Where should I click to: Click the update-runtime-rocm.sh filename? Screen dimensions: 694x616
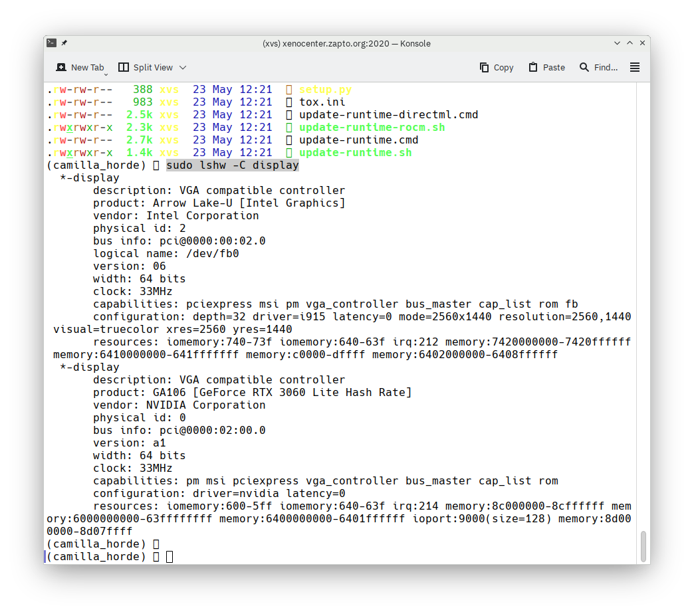pyautogui.click(x=372, y=128)
